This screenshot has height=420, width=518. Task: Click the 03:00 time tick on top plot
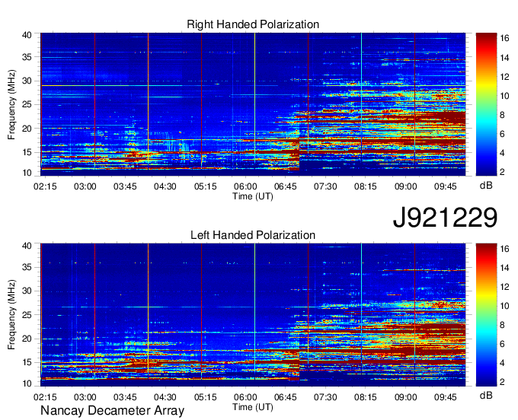pyautogui.click(x=85, y=186)
